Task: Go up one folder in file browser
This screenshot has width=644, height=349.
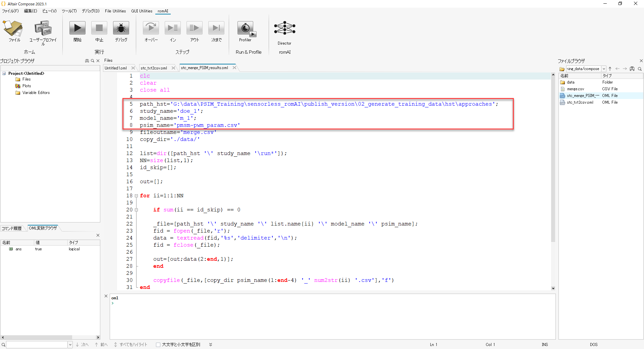Action: click(x=610, y=69)
